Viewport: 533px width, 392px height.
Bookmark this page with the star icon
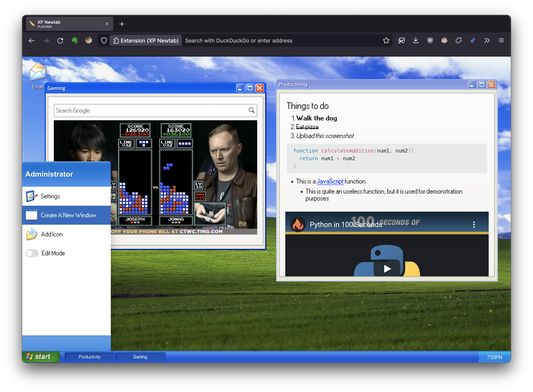pyautogui.click(x=386, y=40)
